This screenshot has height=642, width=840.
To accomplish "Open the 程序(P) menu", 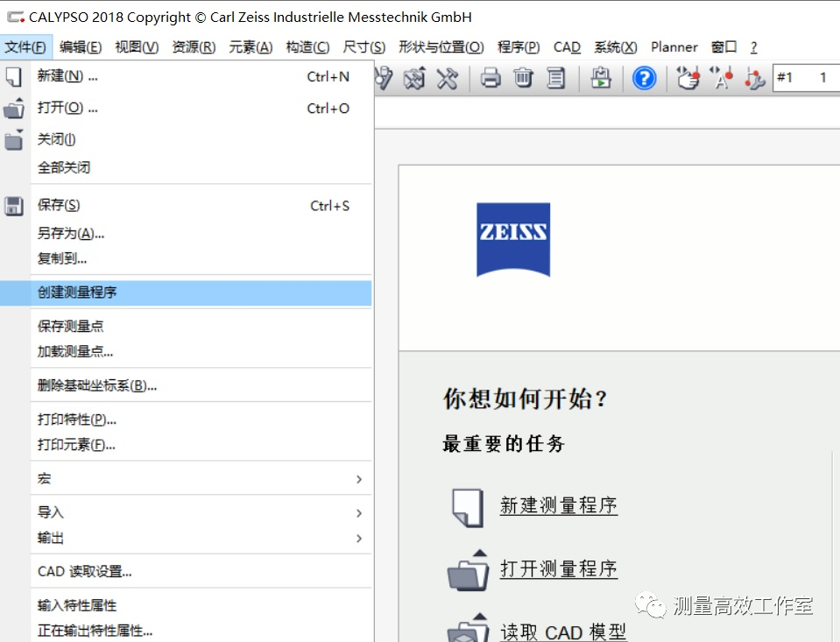I will point(519,47).
